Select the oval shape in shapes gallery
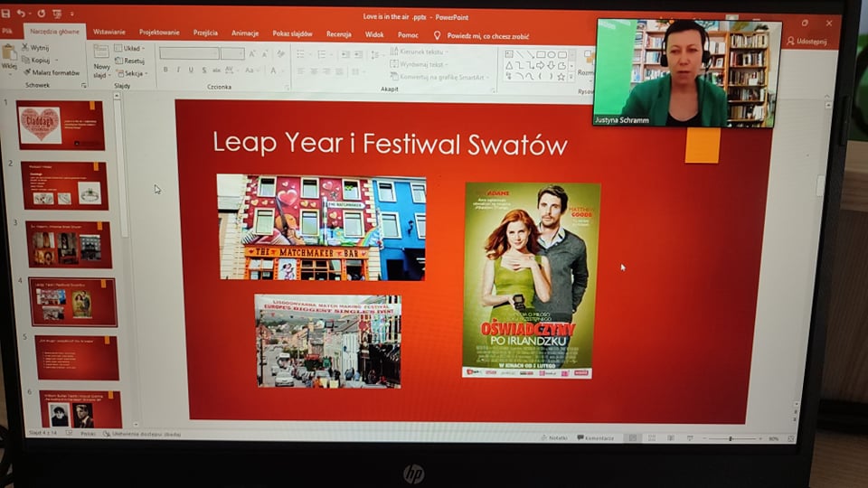 point(552,55)
